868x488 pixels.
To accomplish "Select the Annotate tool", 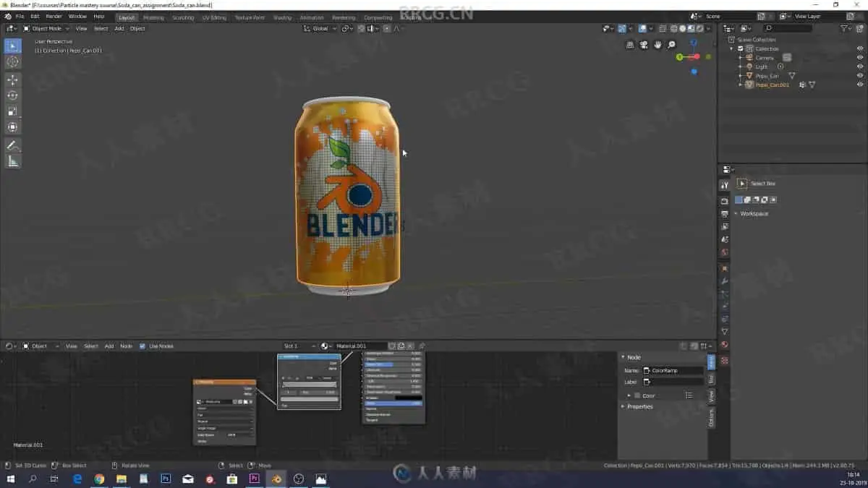I will tap(12, 145).
